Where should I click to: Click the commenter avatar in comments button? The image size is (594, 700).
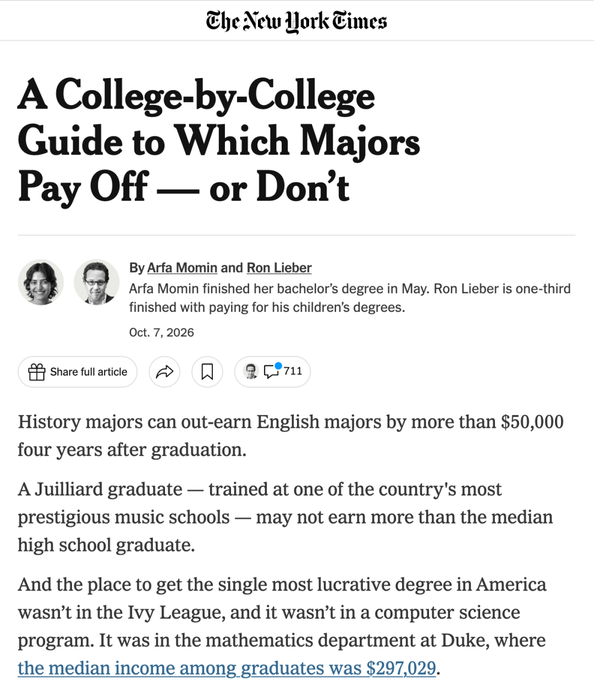coord(250,372)
